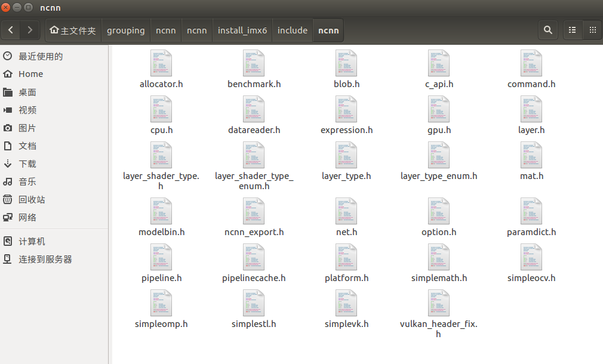Click the 主文件夹 home breadcrumb
This screenshot has height=364, width=603.
point(73,30)
